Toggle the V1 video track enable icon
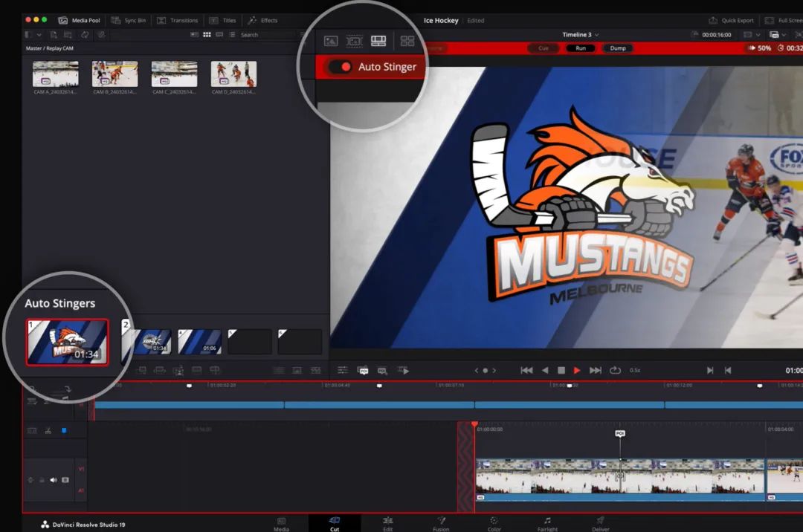The height and width of the screenshot is (532, 803). pyautogui.click(x=65, y=480)
